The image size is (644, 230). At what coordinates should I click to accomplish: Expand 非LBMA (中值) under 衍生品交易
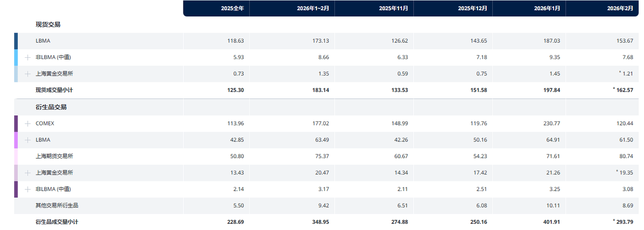click(x=28, y=189)
